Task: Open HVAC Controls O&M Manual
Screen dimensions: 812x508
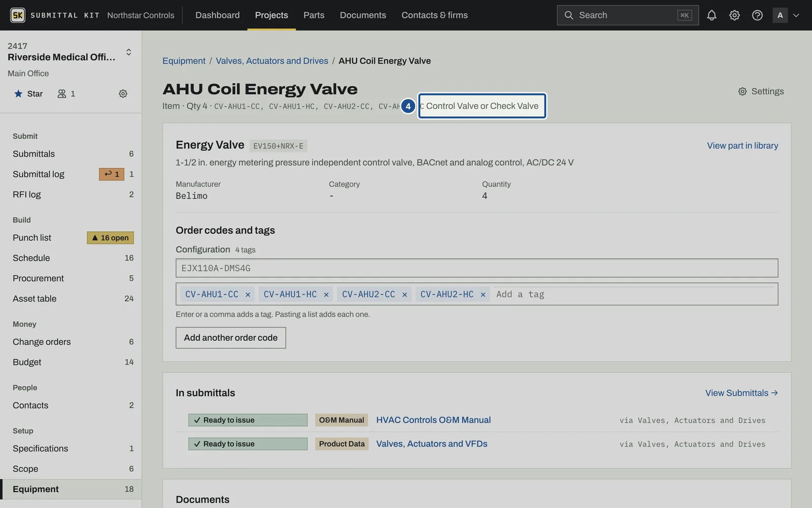Action: pos(433,420)
